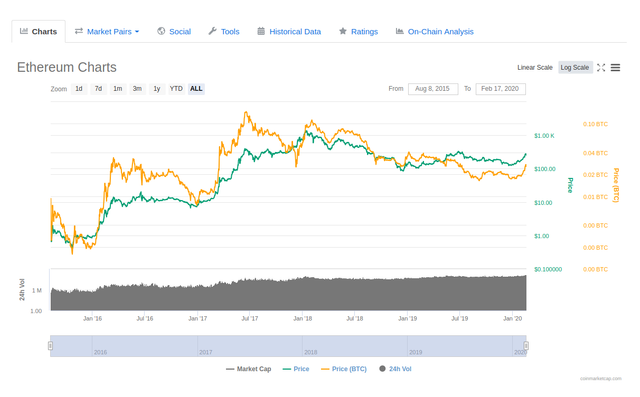Image resolution: width=640 pixels, height=397 pixels.
Task: Toggle 24h Vol series in legend
Action: 395,369
